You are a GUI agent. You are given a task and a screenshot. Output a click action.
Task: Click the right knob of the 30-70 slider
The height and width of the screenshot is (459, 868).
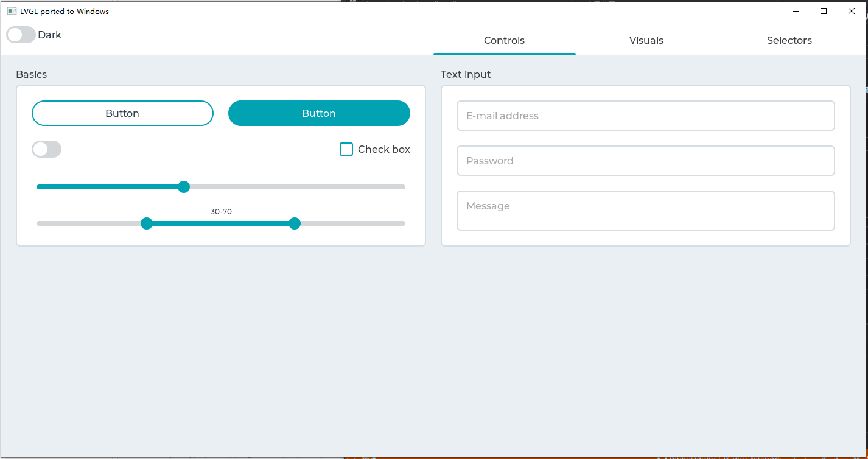tap(295, 223)
